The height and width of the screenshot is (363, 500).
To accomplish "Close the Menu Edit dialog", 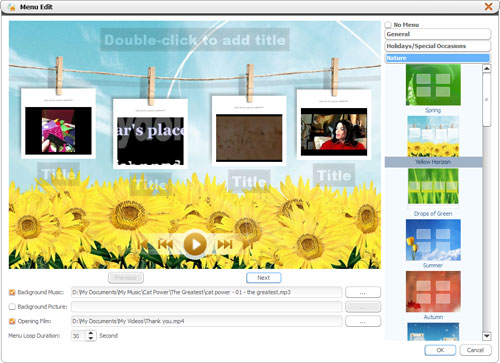I will (x=489, y=6).
